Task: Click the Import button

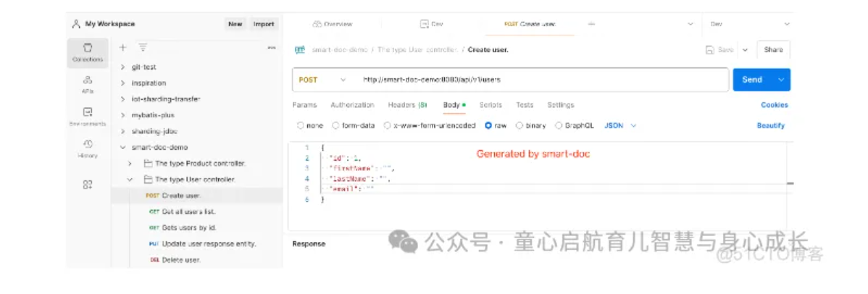Action: pyautogui.click(x=264, y=25)
